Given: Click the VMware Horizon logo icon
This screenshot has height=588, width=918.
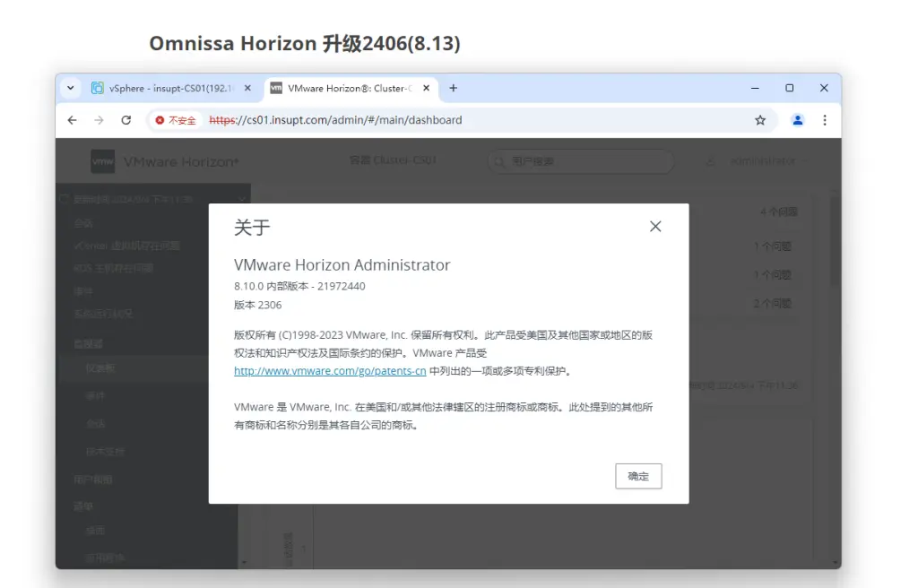Looking at the screenshot, I should tap(102, 161).
